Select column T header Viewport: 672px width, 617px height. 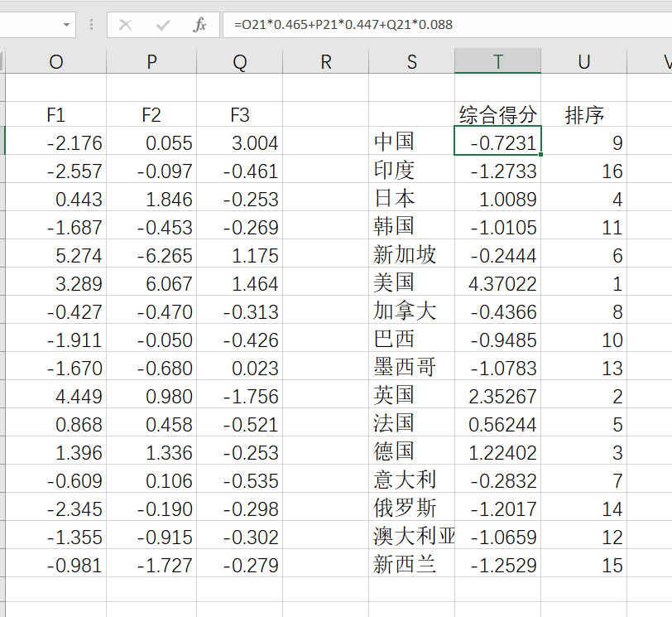click(x=497, y=61)
